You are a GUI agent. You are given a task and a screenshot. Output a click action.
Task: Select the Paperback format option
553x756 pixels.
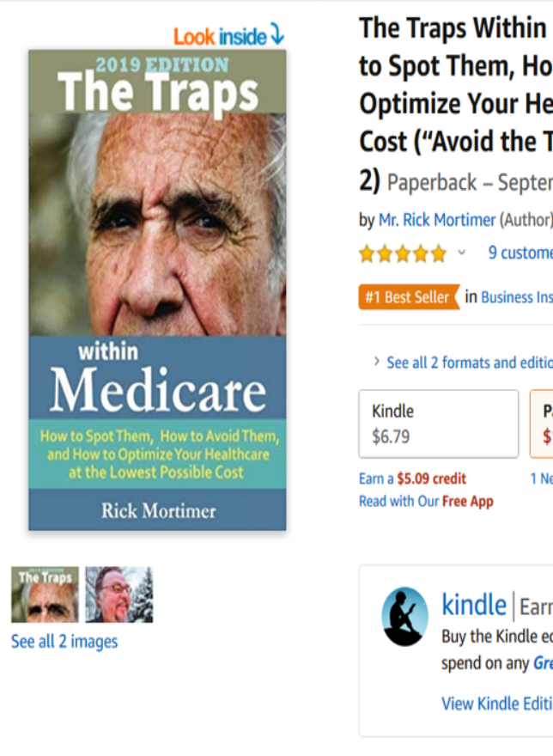(542, 424)
